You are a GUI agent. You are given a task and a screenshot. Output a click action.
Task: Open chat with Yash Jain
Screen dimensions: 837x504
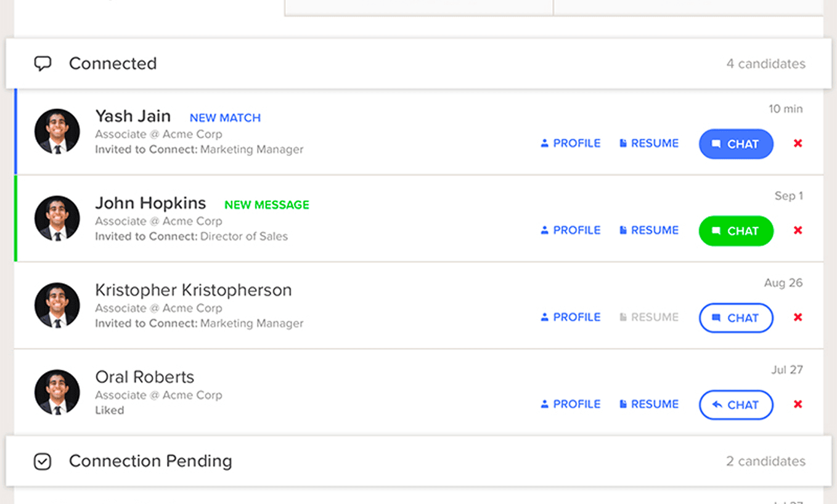point(736,144)
